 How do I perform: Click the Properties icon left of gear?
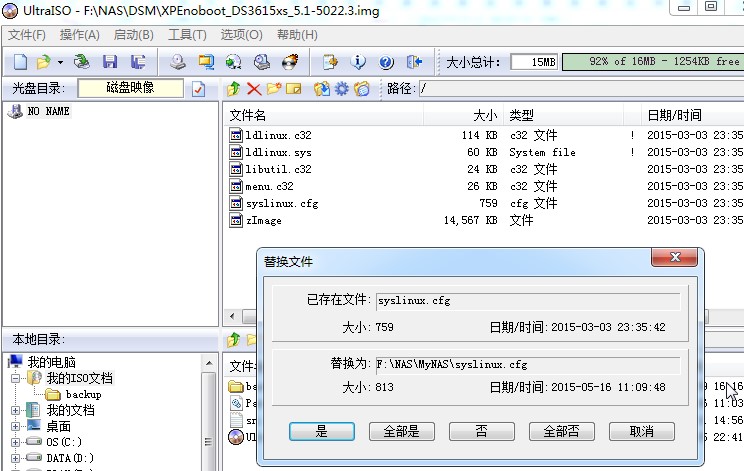pos(322,89)
